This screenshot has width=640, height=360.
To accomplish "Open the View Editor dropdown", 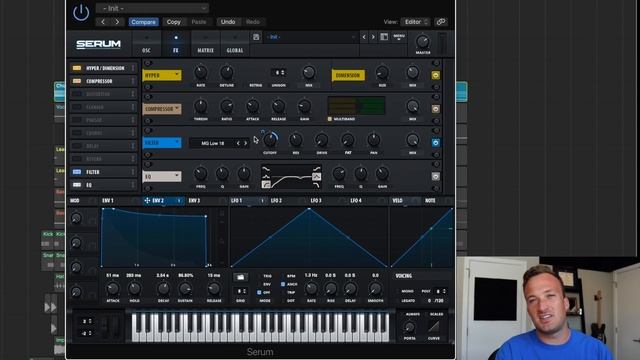I will (415, 22).
